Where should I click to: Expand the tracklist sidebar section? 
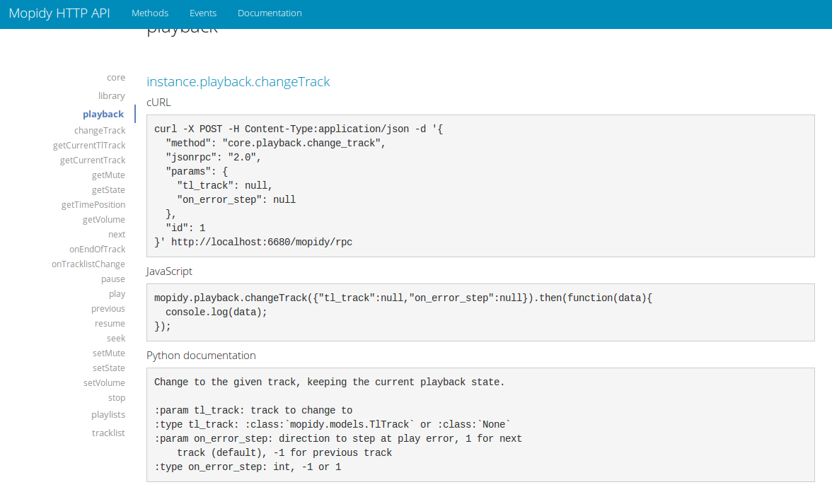(x=108, y=433)
